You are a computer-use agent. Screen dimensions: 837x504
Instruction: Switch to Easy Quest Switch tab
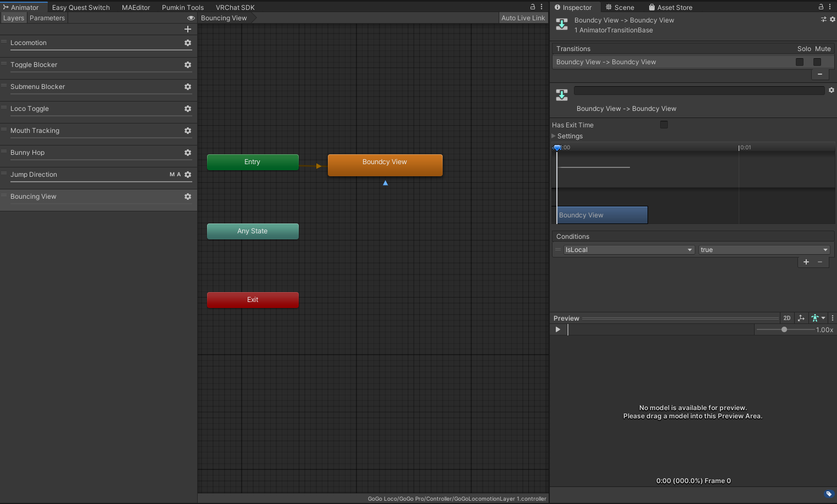coord(81,7)
